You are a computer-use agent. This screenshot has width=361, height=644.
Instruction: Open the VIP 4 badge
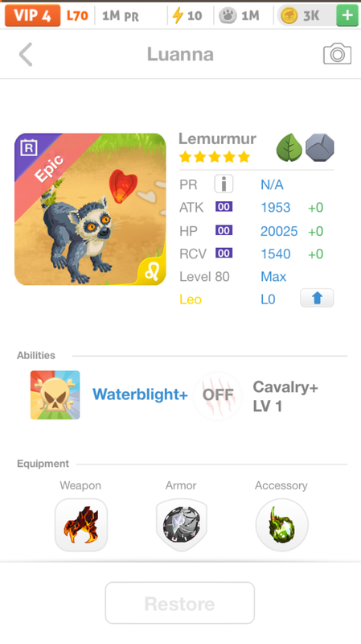point(32,15)
